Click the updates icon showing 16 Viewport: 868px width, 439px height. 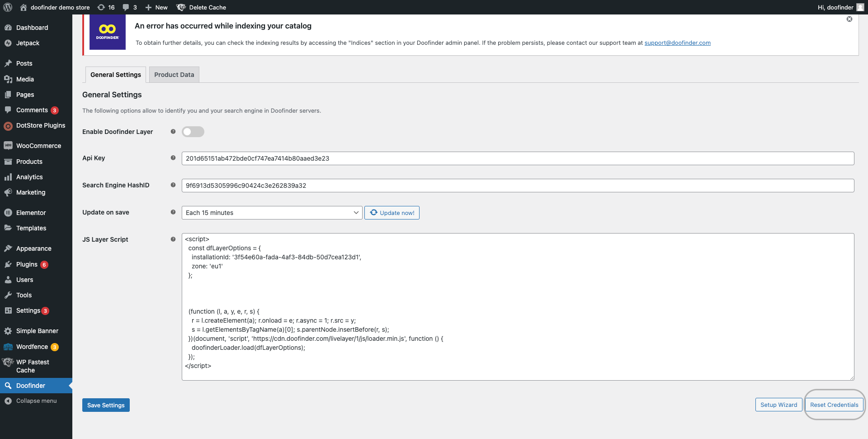point(101,7)
